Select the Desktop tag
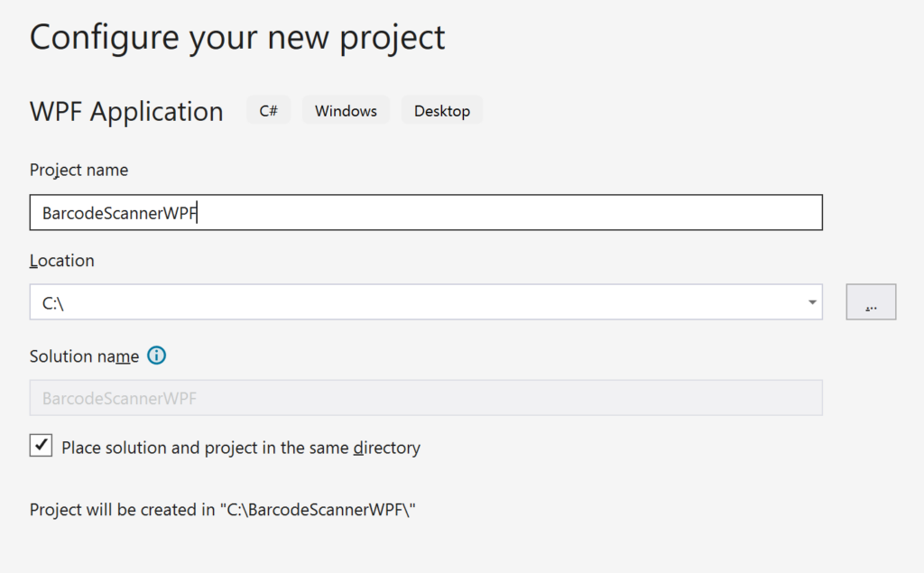The image size is (924, 573). [x=441, y=110]
